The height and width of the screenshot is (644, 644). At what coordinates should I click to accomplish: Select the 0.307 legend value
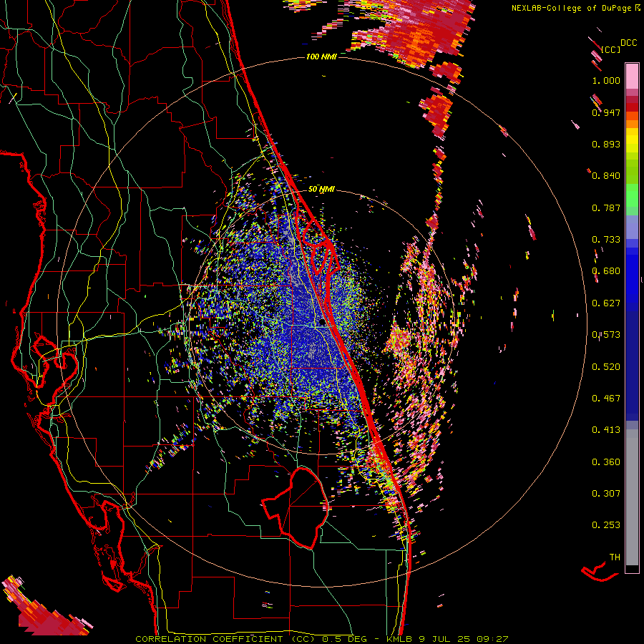pos(606,494)
